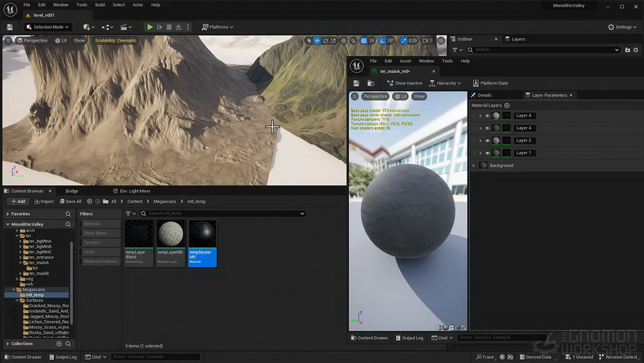Switch to the Env. Light Mixer tab

pos(131,191)
